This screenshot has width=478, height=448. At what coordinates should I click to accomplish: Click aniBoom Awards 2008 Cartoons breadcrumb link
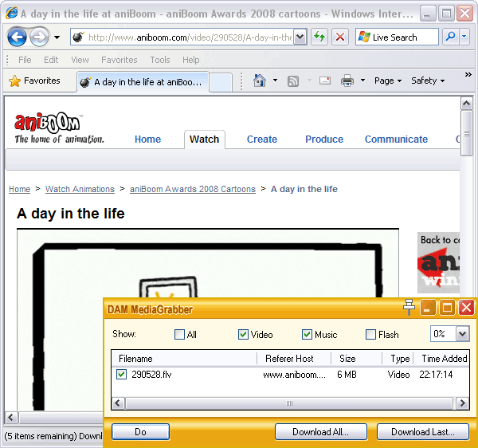(x=193, y=189)
